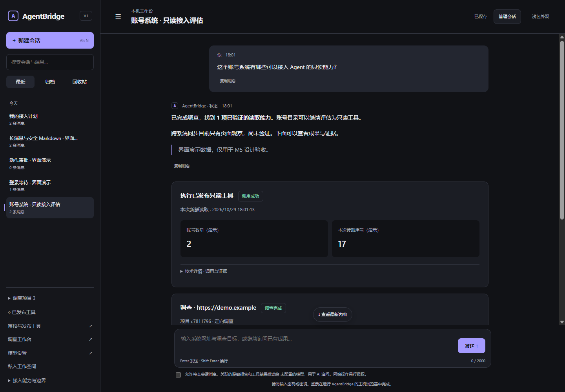Click the 调查 · https://demo.example heading

click(x=218, y=308)
